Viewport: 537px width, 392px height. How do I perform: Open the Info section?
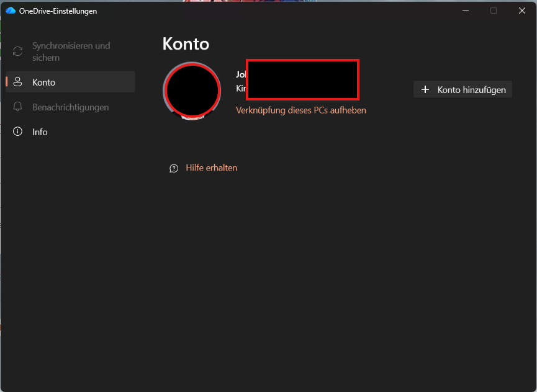click(x=70, y=131)
